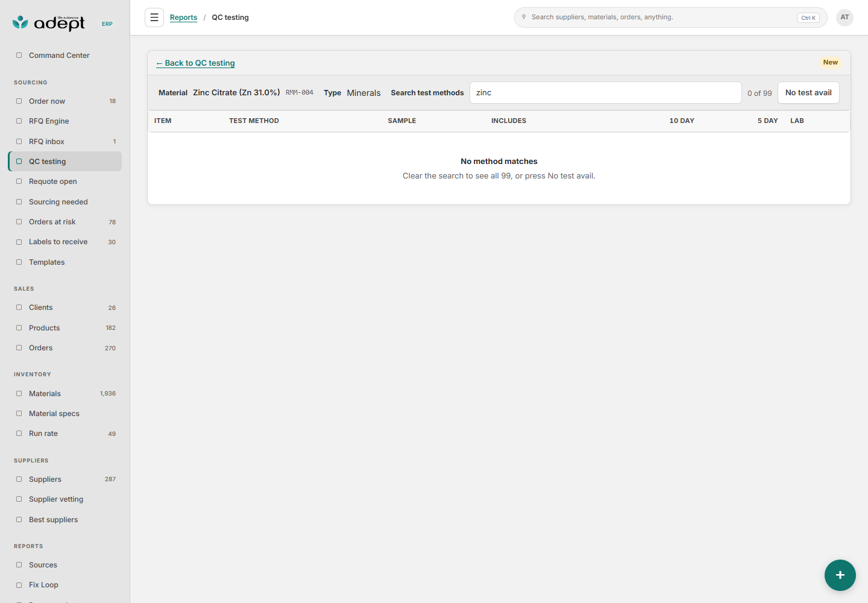
Task: Open Templates page
Action: click(x=65, y=262)
